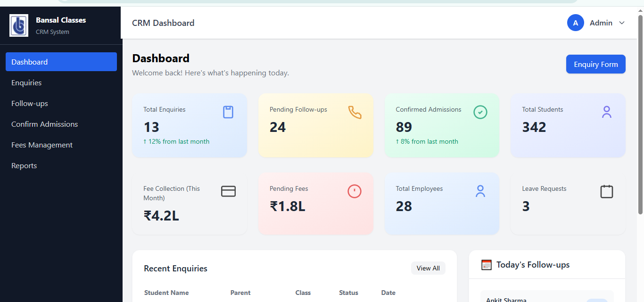Click the page vertical scrollbar
The height and width of the screenshot is (302, 644).
(640, 113)
